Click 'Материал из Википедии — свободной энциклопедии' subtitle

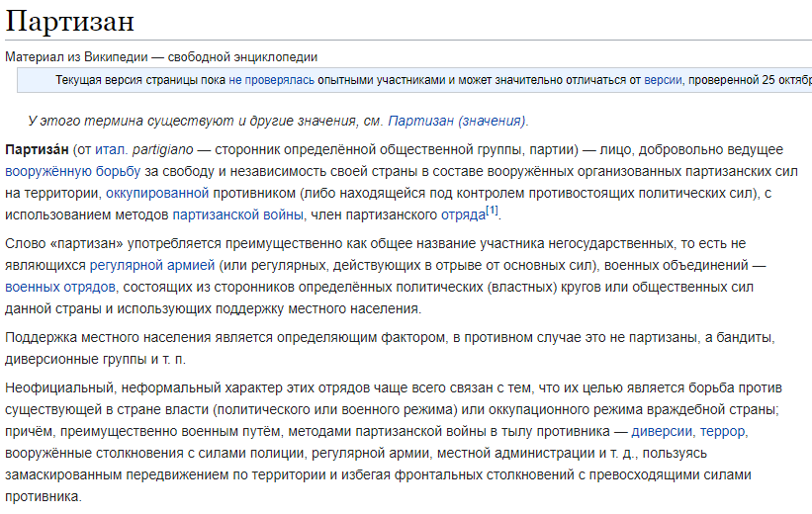[x=161, y=57]
